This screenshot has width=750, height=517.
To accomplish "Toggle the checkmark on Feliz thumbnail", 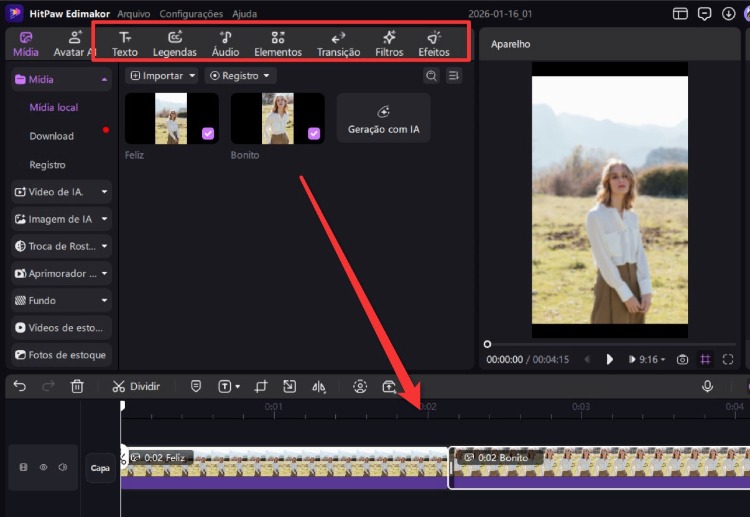I will pyautogui.click(x=208, y=133).
